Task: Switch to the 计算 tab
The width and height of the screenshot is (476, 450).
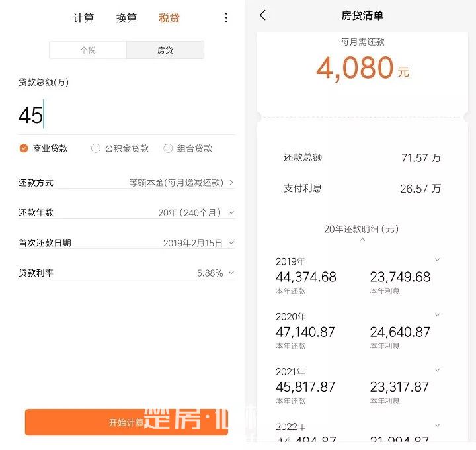Action: coord(83,18)
